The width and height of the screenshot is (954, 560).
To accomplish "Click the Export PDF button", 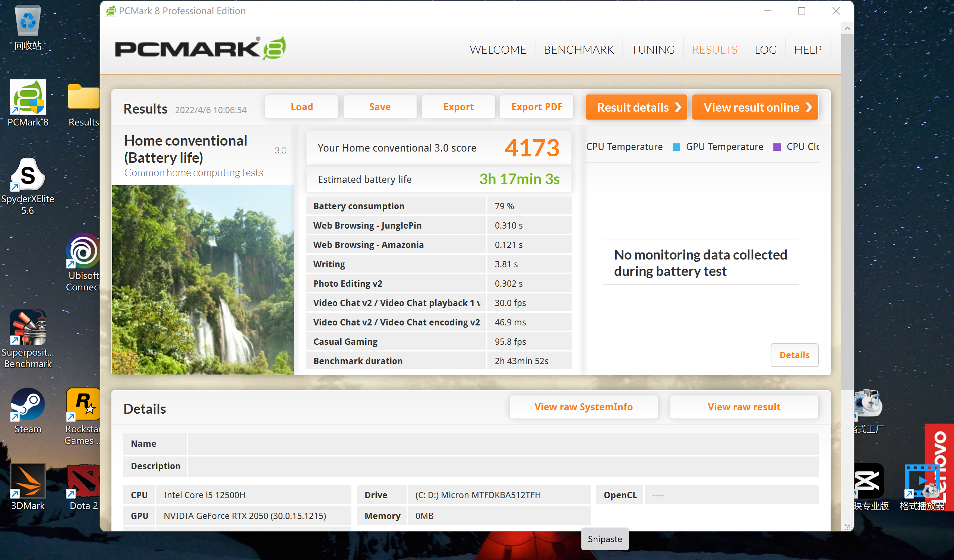I will (x=536, y=107).
